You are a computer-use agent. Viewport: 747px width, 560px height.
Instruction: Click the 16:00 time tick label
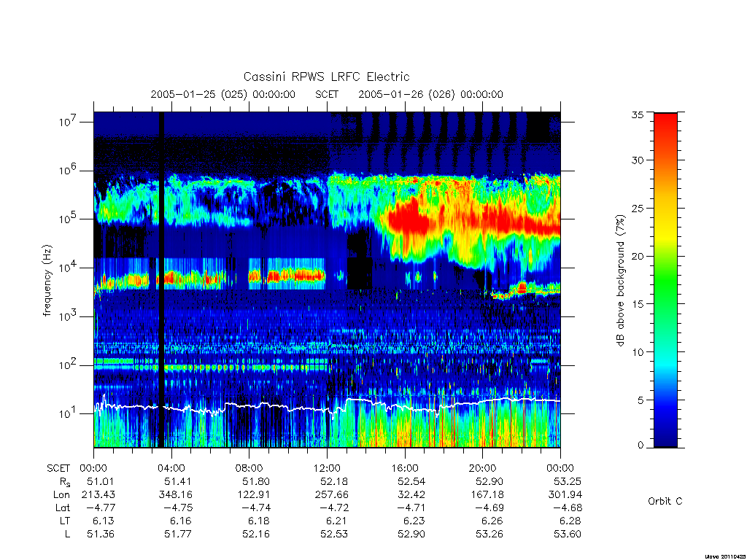coord(404,468)
